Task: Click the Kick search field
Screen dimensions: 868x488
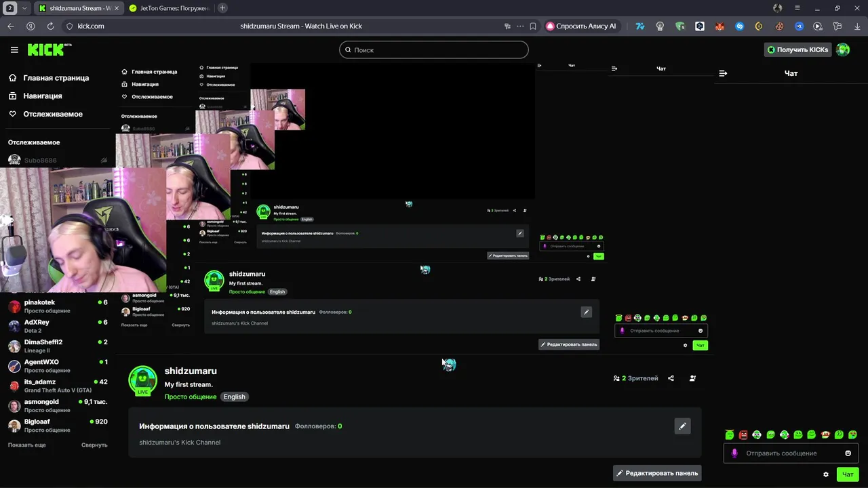Action: click(434, 49)
